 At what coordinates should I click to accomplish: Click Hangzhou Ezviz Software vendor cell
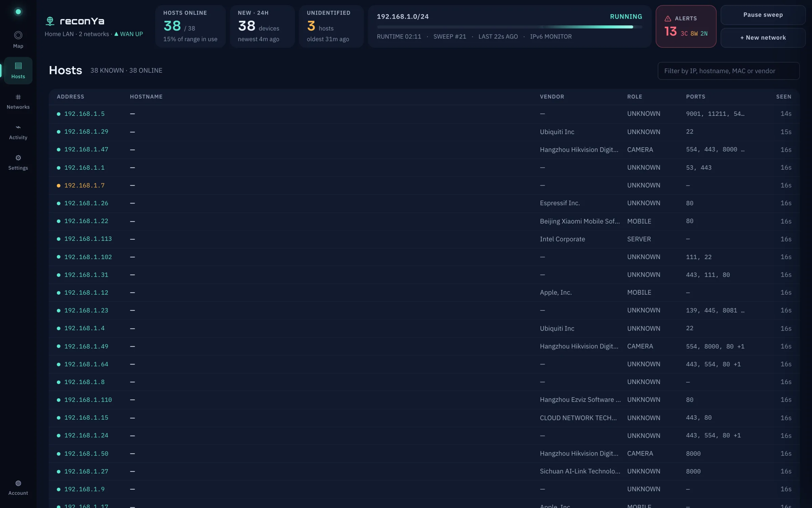click(x=580, y=400)
